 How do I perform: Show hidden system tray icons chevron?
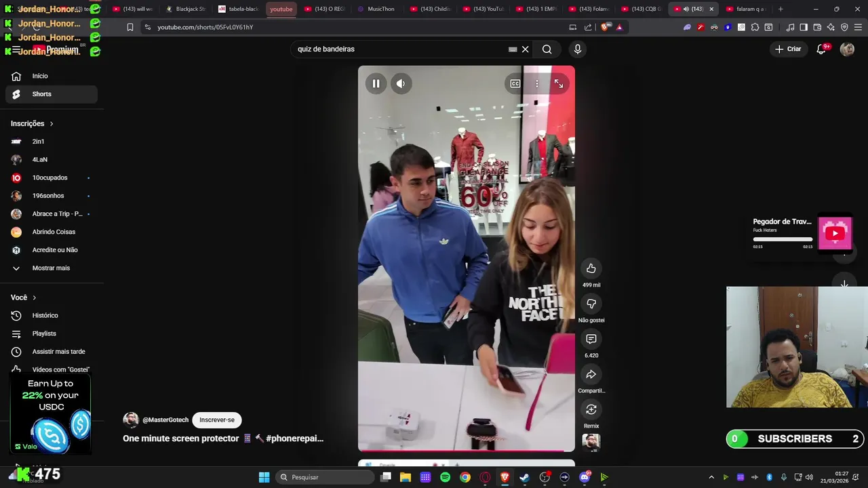[711, 477]
